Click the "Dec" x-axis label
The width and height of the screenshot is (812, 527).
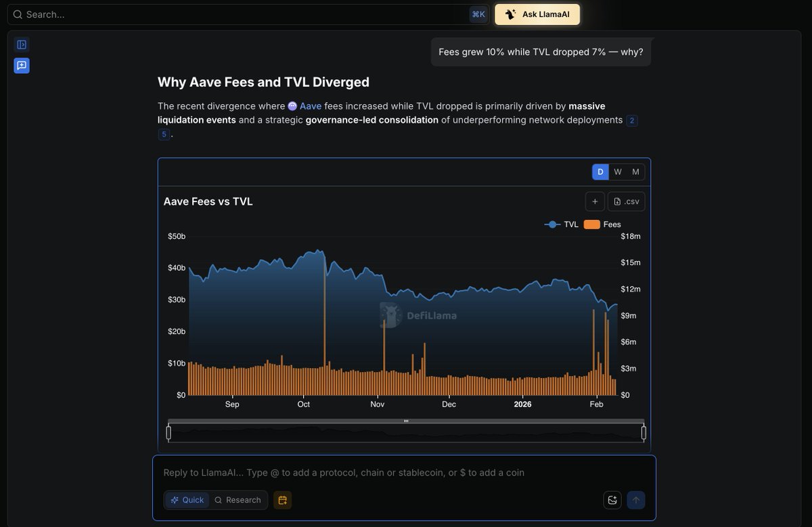point(449,405)
